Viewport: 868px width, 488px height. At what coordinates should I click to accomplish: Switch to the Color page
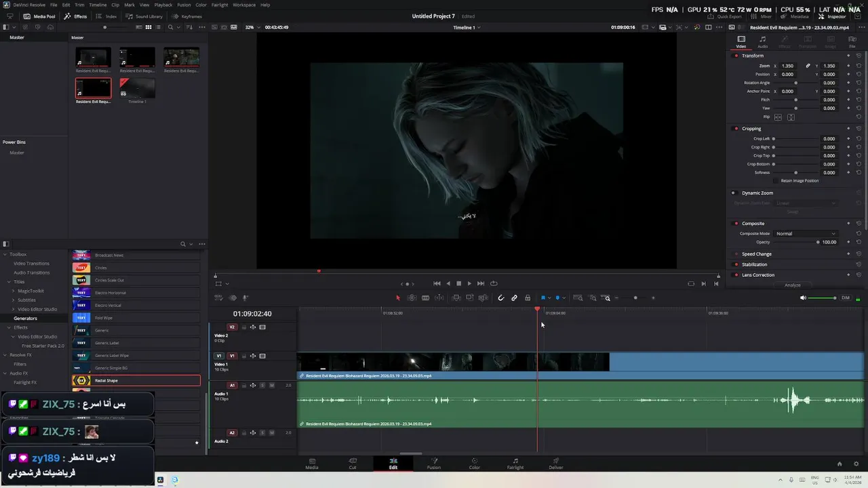(x=475, y=464)
